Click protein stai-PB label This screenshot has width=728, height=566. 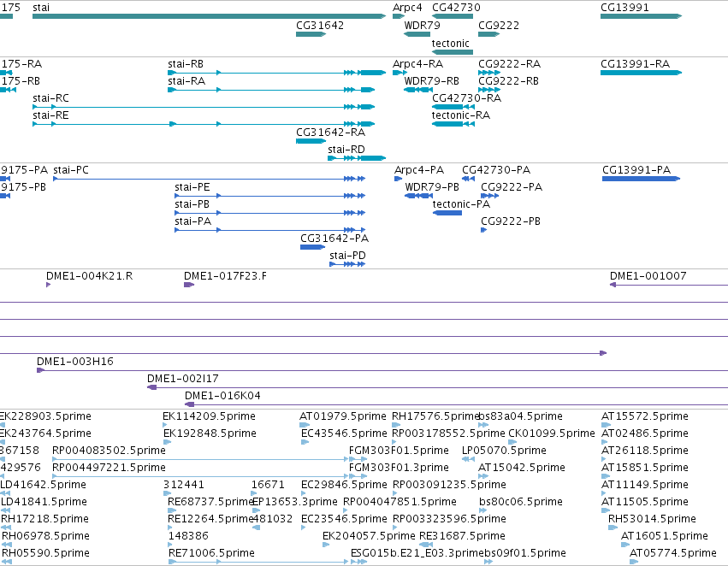[x=192, y=204]
